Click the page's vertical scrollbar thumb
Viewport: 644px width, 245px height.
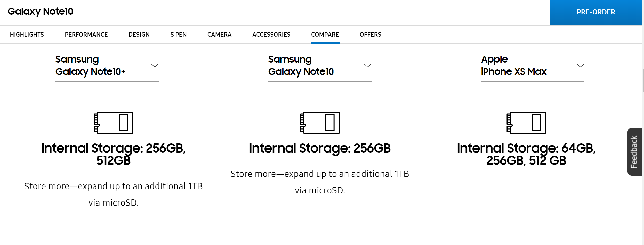point(643,81)
